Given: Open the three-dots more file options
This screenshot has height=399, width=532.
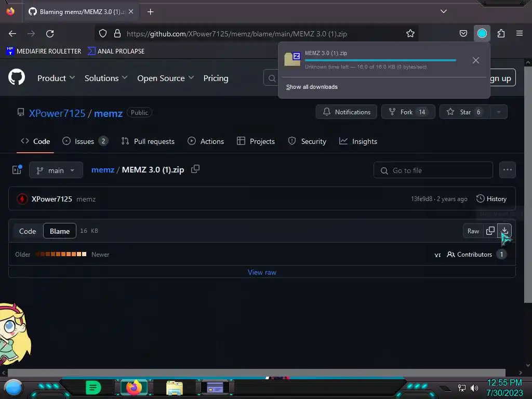Looking at the screenshot, I should tap(507, 170).
